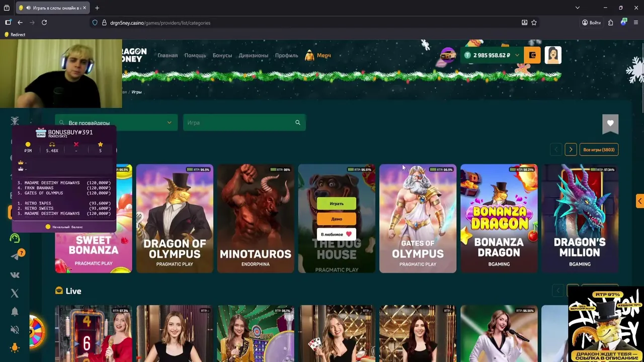
Task: Click the balance amount 2 985 958.62 ₽
Action: 492,55
